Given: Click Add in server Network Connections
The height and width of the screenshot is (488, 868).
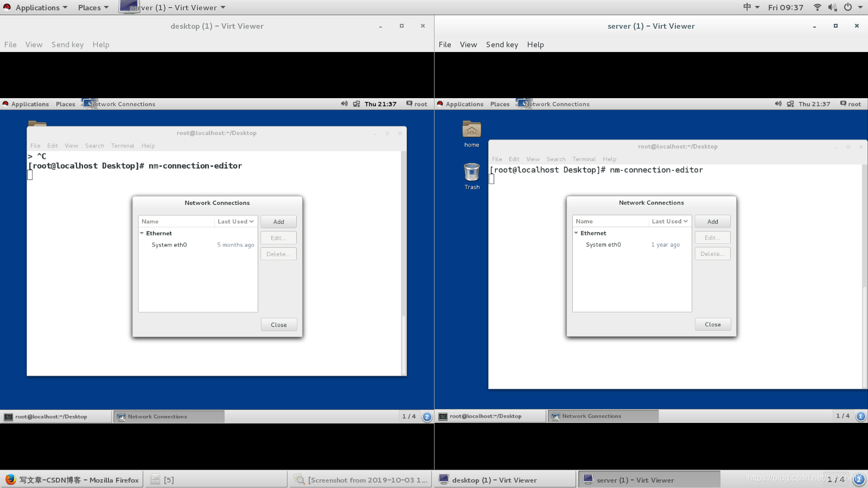Looking at the screenshot, I should pos(712,222).
